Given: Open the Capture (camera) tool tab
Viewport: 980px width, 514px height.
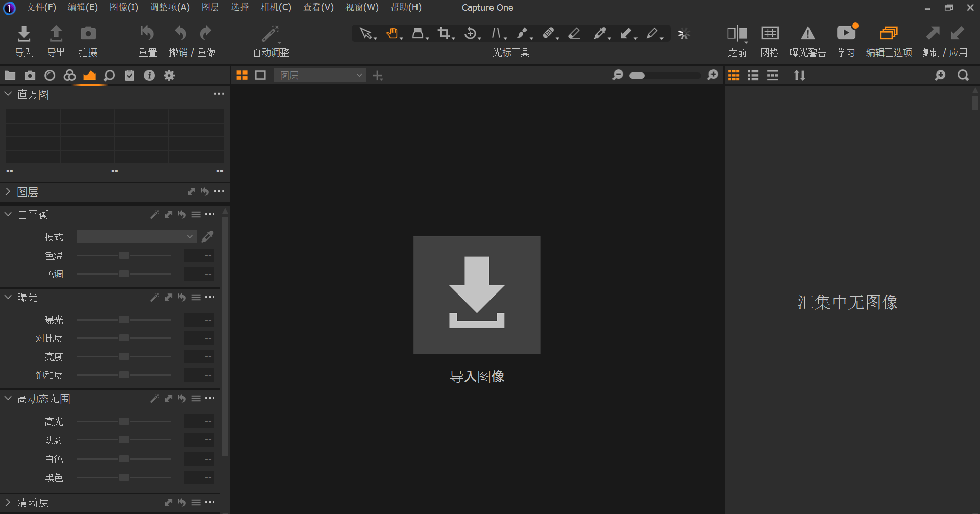Looking at the screenshot, I should coord(30,75).
